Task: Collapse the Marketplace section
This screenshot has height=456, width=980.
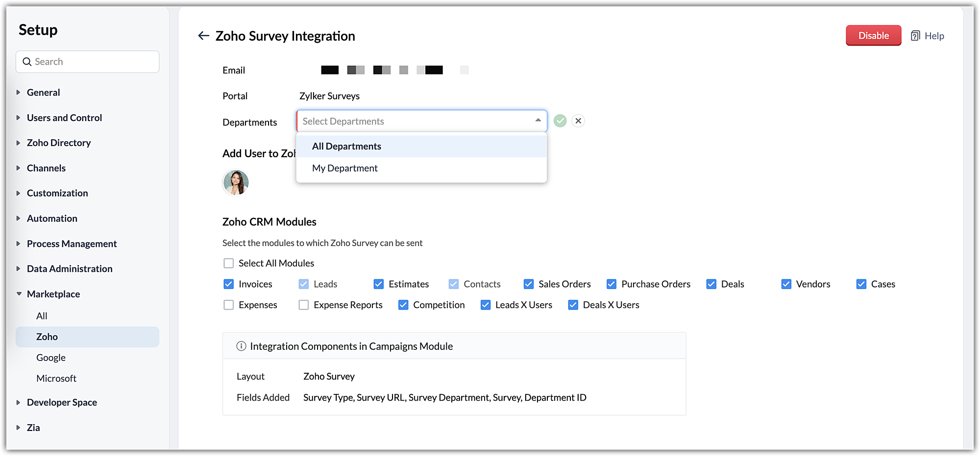Action: pyautogui.click(x=19, y=294)
